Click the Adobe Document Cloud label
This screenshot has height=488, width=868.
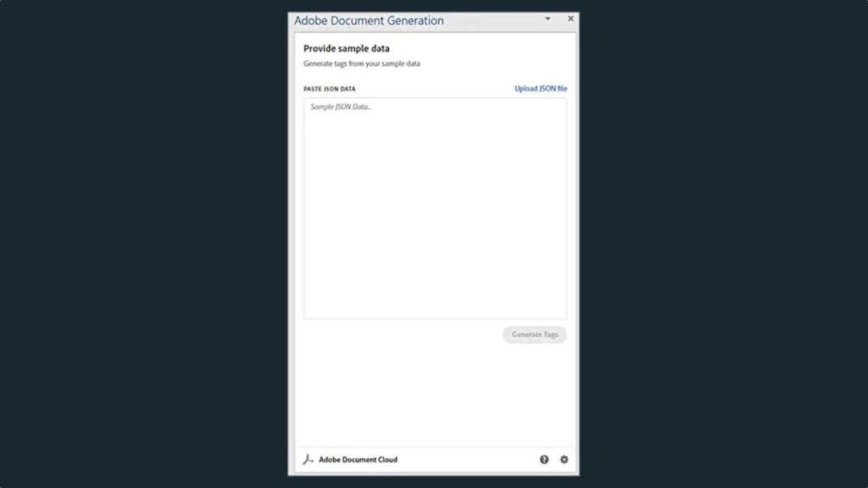[x=359, y=459]
